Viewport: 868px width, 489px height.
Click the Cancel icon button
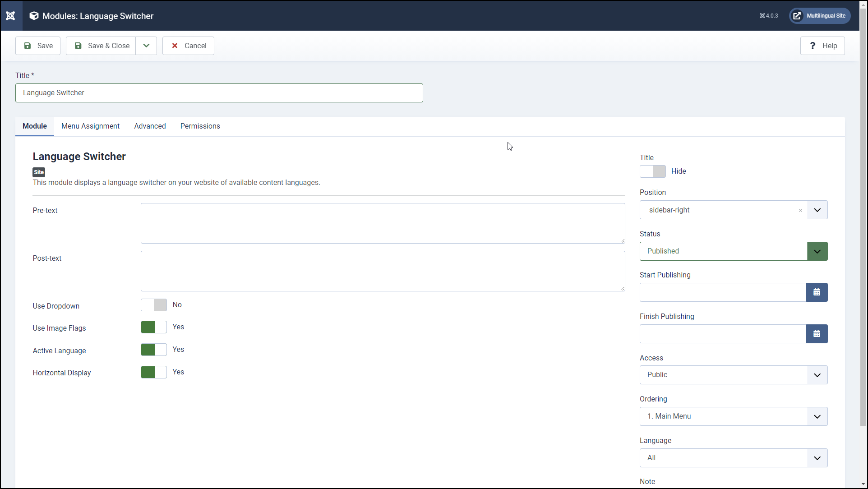(175, 45)
